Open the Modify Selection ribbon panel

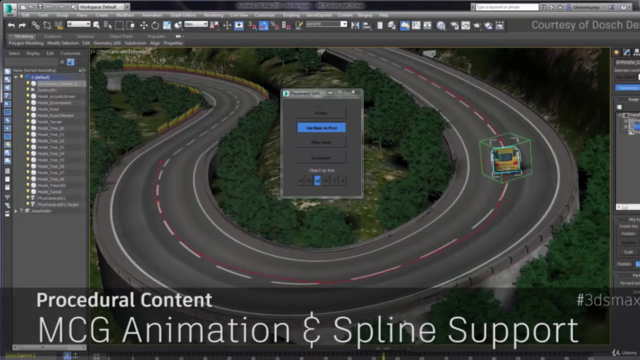pyautogui.click(x=62, y=43)
